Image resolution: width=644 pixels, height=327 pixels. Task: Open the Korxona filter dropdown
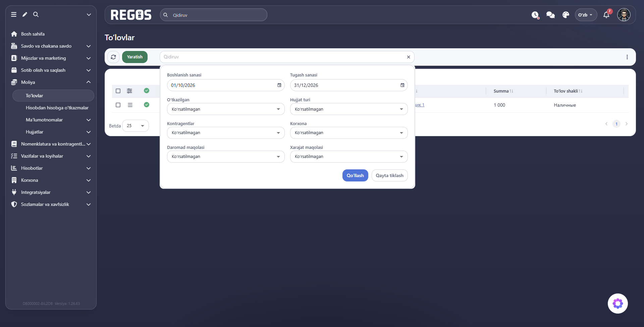(349, 133)
